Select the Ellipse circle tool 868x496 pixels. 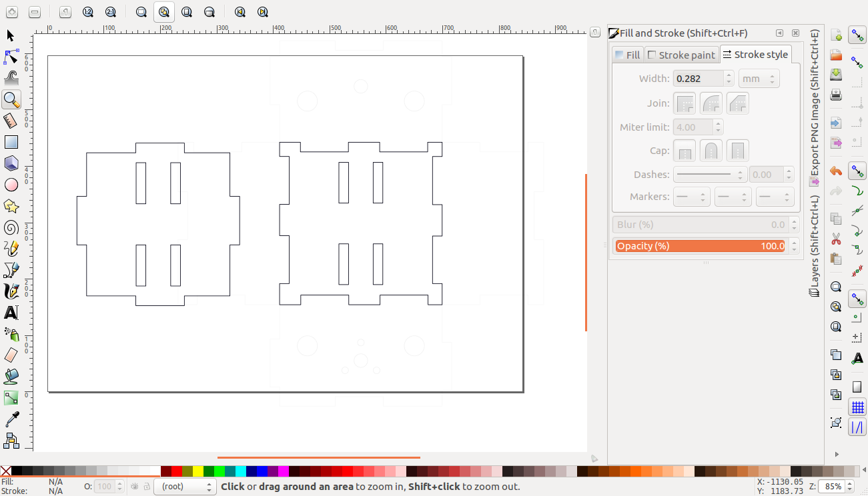tap(11, 185)
